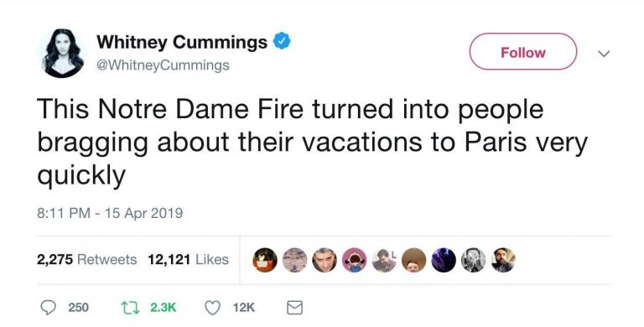Open first liker avatar with red figure
The width and height of the screenshot is (644, 327).
(265, 260)
